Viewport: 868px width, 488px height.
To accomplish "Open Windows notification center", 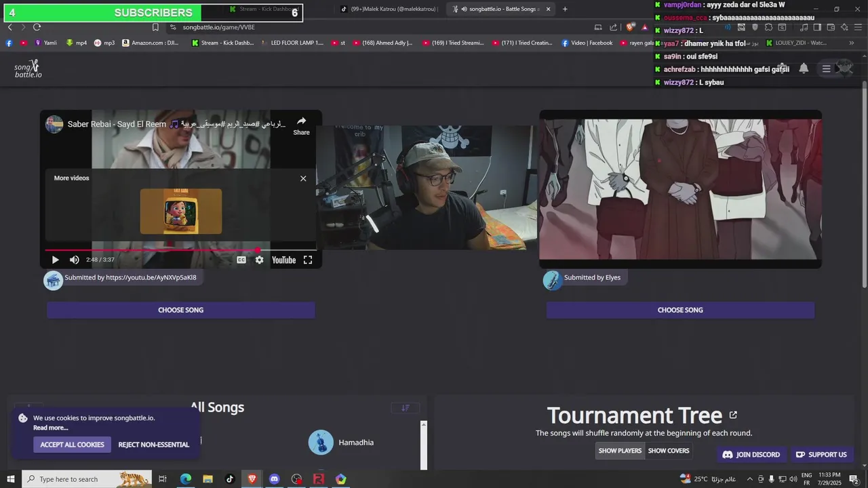I will coord(854,479).
